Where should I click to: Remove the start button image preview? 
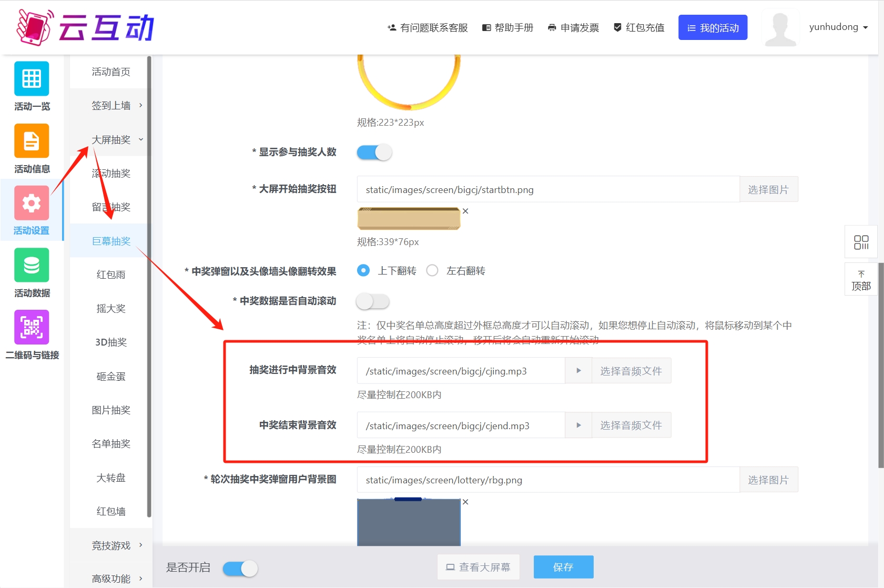(x=465, y=211)
